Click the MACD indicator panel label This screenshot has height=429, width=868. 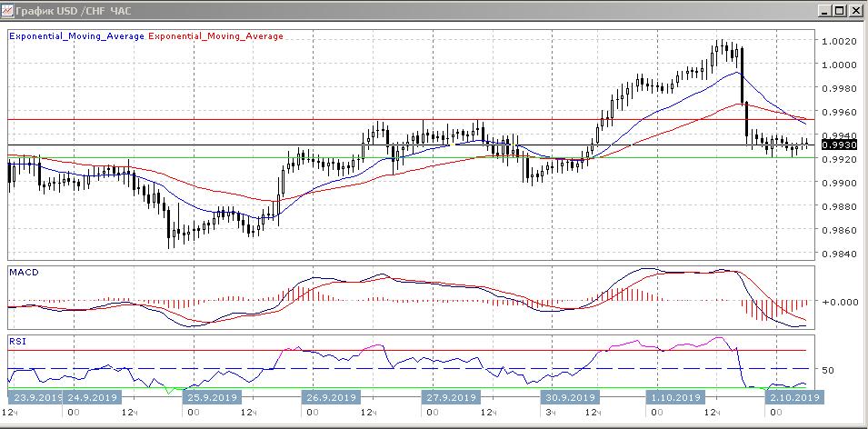pos(23,272)
